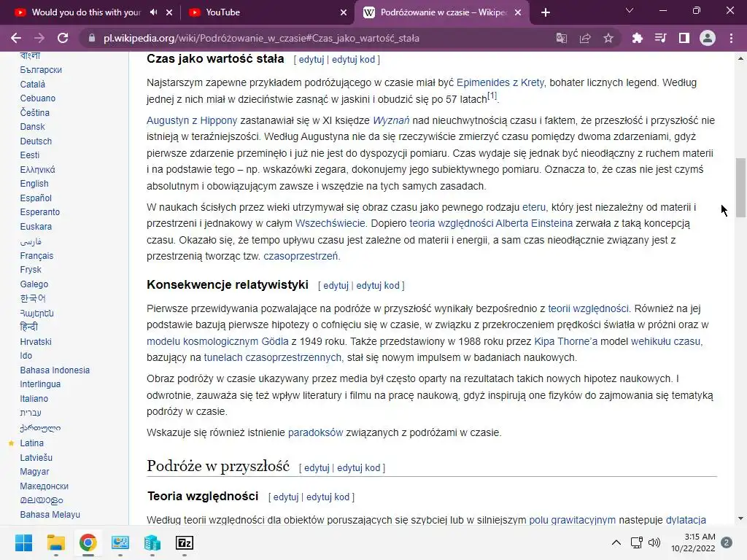Switch to Esperanto language version
Viewport: 747px width, 560px height.
[x=40, y=212]
